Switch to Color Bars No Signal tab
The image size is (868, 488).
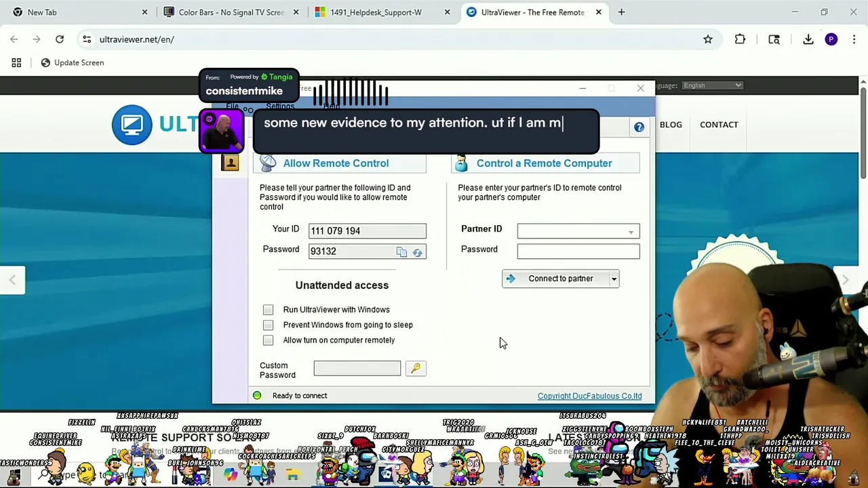(x=231, y=12)
